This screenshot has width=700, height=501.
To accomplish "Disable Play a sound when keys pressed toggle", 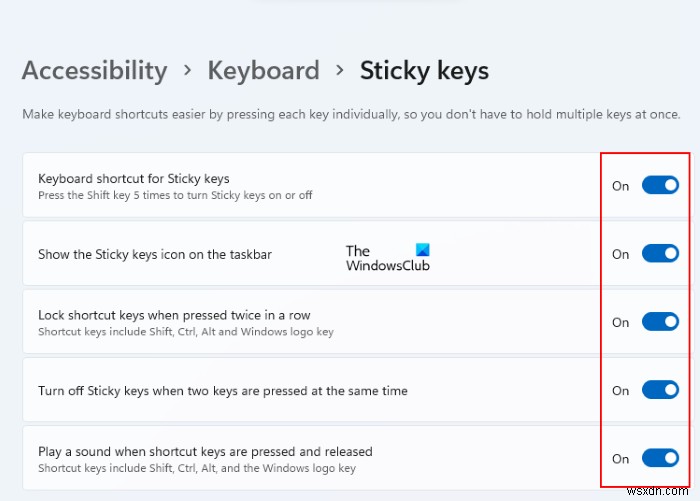I will tap(660, 458).
